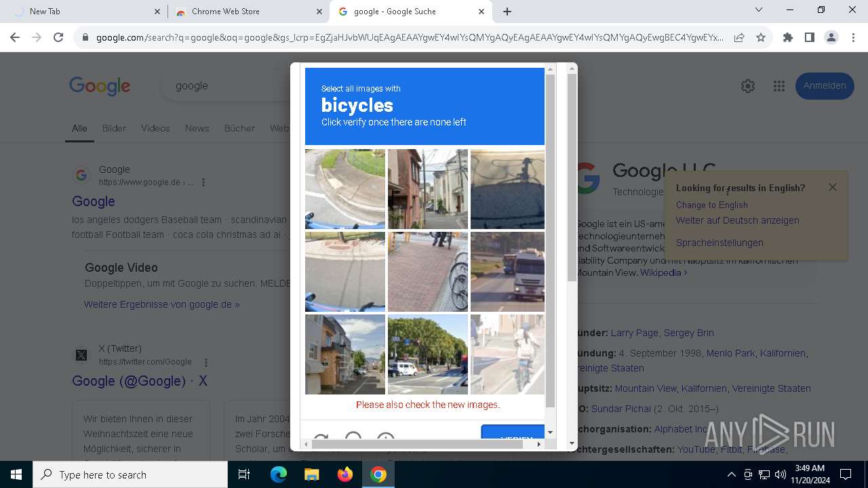Viewport: 868px width, 488px height.
Task: Click the share page icon in address bar
Action: pyautogui.click(x=739, y=37)
